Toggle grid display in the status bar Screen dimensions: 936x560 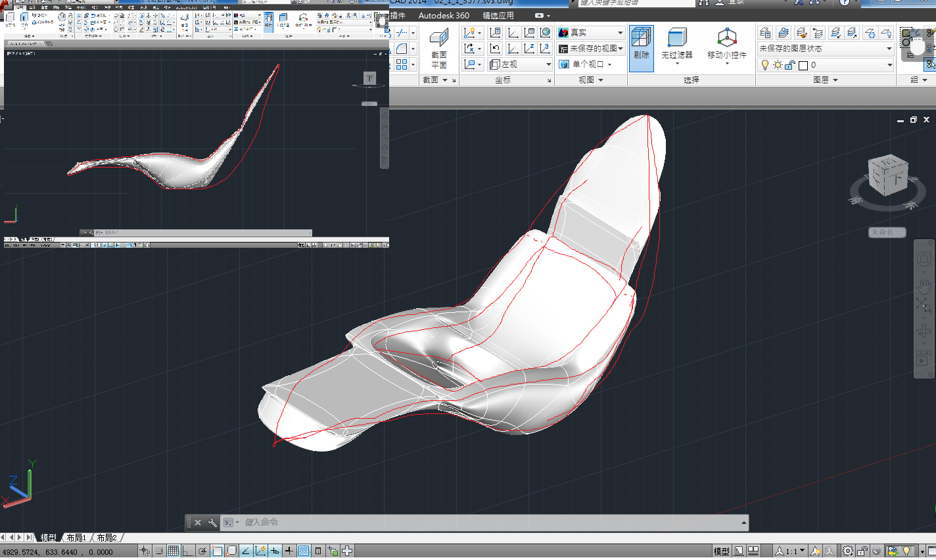174,551
